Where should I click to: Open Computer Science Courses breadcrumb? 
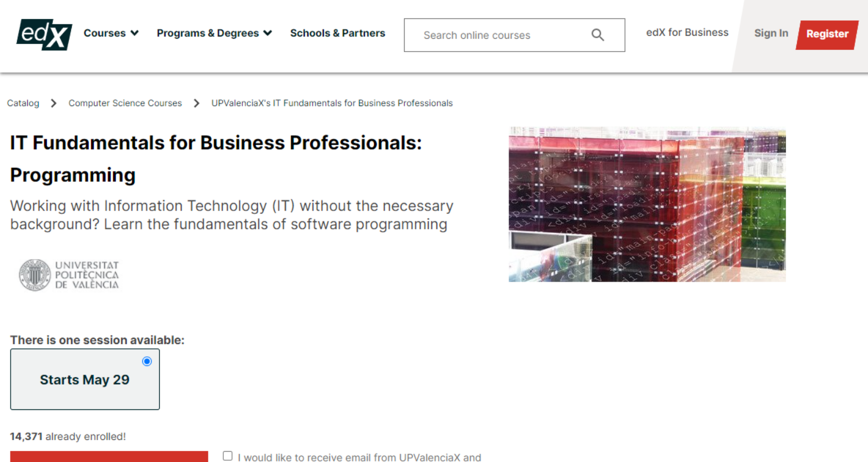(125, 104)
